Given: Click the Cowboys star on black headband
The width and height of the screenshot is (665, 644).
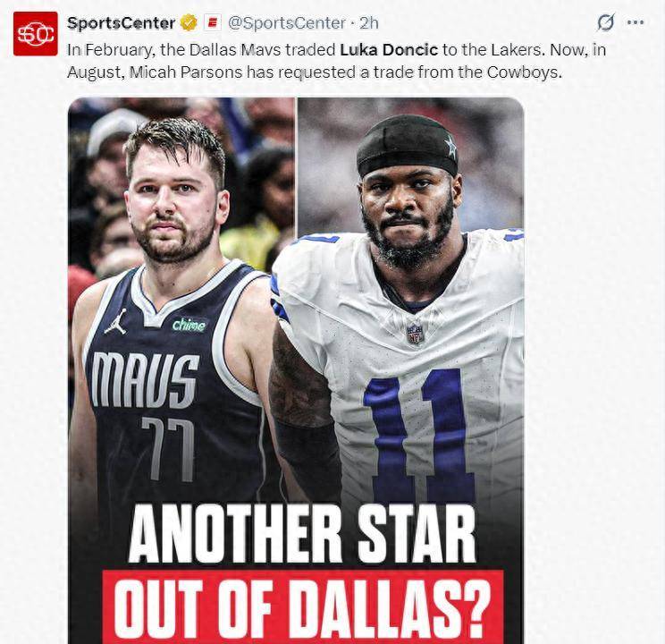Looking at the screenshot, I should (x=450, y=148).
